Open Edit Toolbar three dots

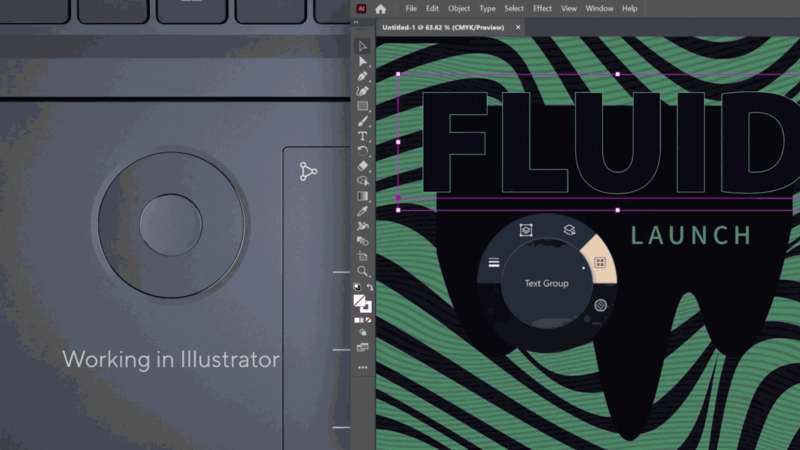click(x=362, y=367)
